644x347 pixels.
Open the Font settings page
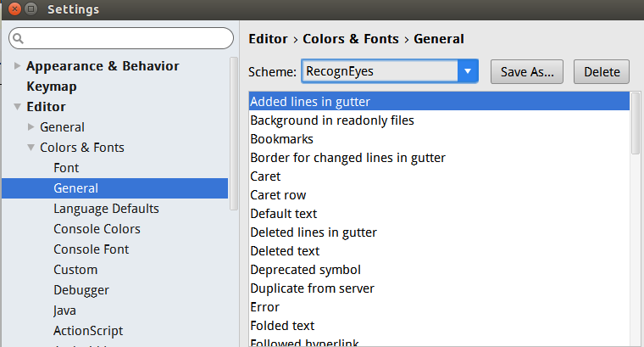66,168
